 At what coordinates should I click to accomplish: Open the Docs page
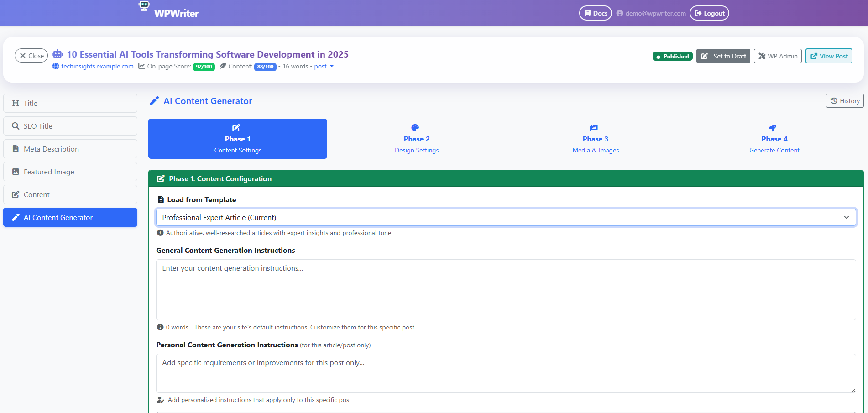pyautogui.click(x=596, y=13)
